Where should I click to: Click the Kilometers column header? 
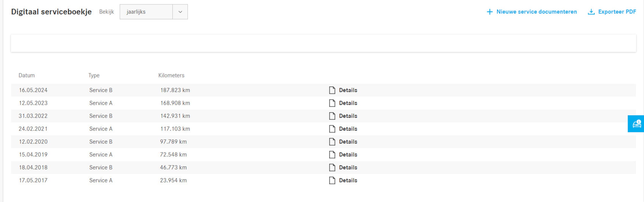[171, 75]
